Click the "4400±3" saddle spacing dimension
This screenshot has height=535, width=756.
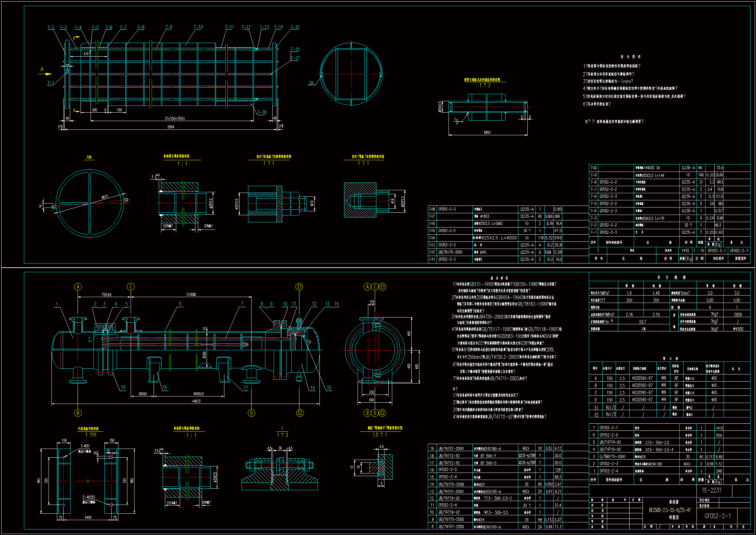point(198,394)
